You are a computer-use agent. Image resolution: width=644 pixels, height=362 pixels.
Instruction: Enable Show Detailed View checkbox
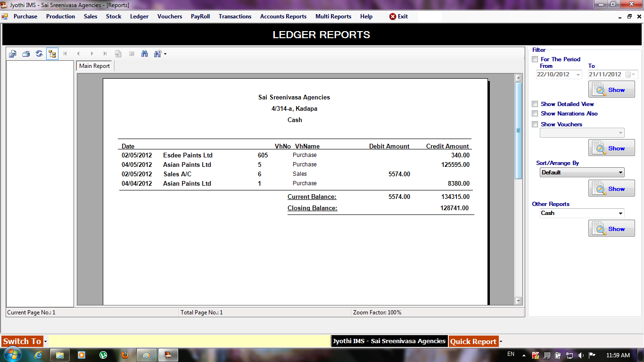[x=535, y=104]
